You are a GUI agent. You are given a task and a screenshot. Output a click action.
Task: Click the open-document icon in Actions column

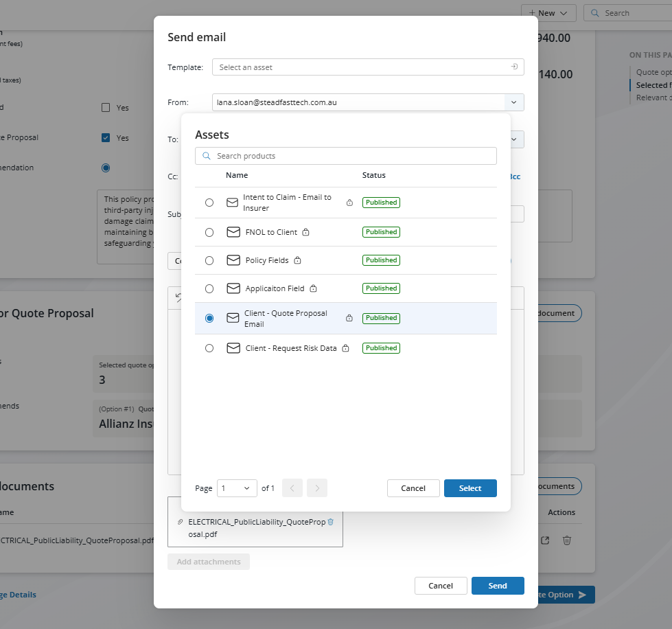point(545,540)
